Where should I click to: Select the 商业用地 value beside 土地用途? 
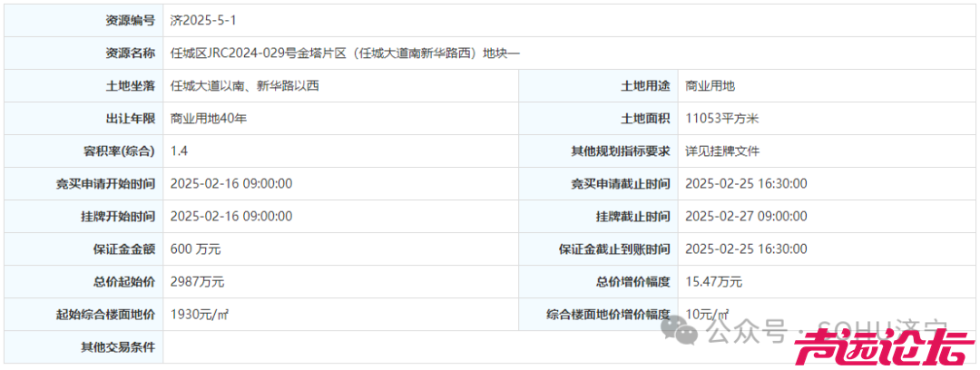tap(710, 86)
